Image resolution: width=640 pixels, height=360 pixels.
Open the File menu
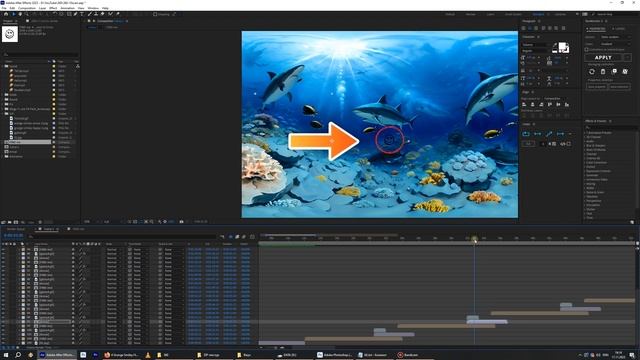(4, 8)
